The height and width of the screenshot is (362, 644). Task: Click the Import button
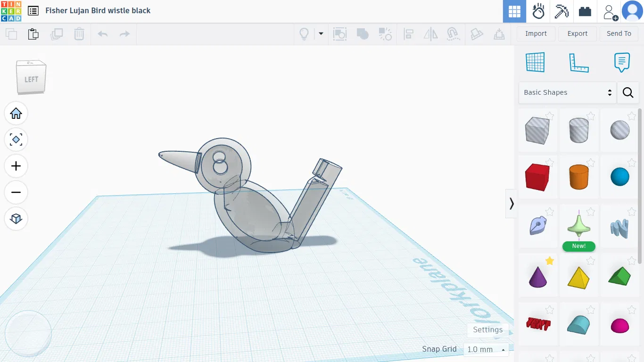click(x=536, y=33)
